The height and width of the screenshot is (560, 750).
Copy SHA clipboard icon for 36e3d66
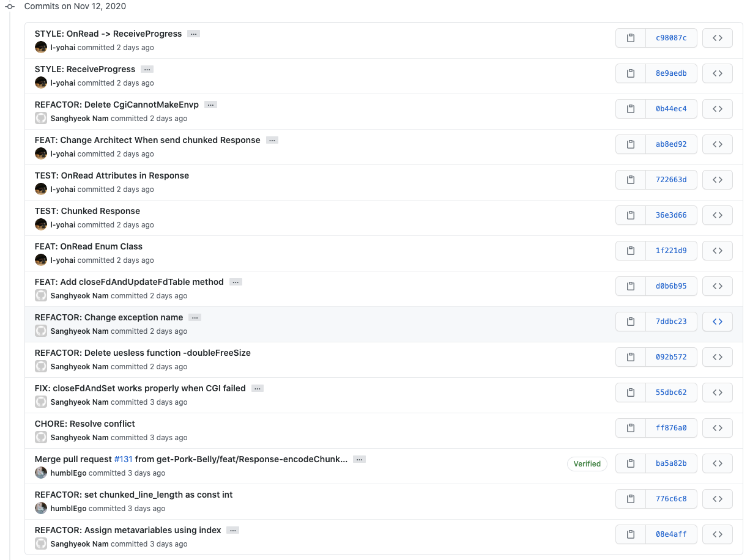pyautogui.click(x=630, y=215)
